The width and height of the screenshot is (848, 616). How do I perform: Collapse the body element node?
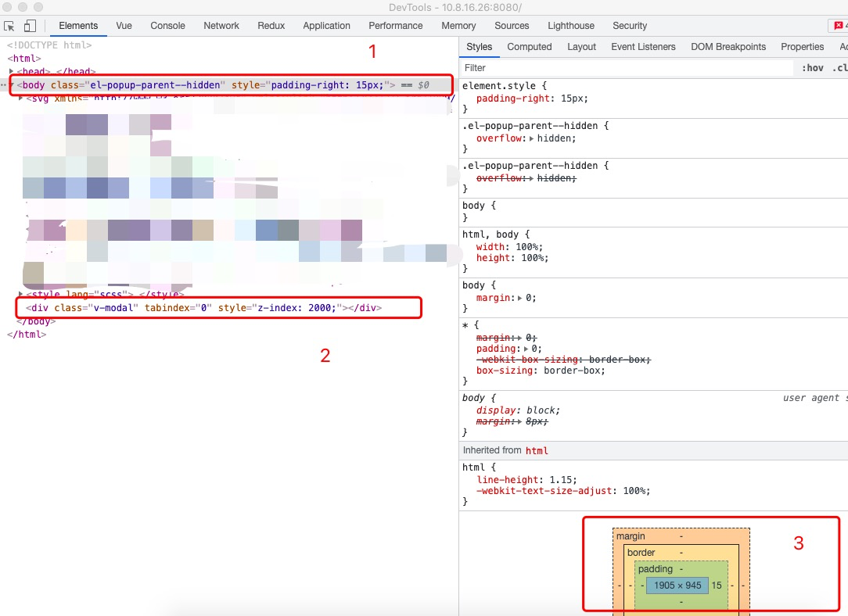pyautogui.click(x=12, y=85)
